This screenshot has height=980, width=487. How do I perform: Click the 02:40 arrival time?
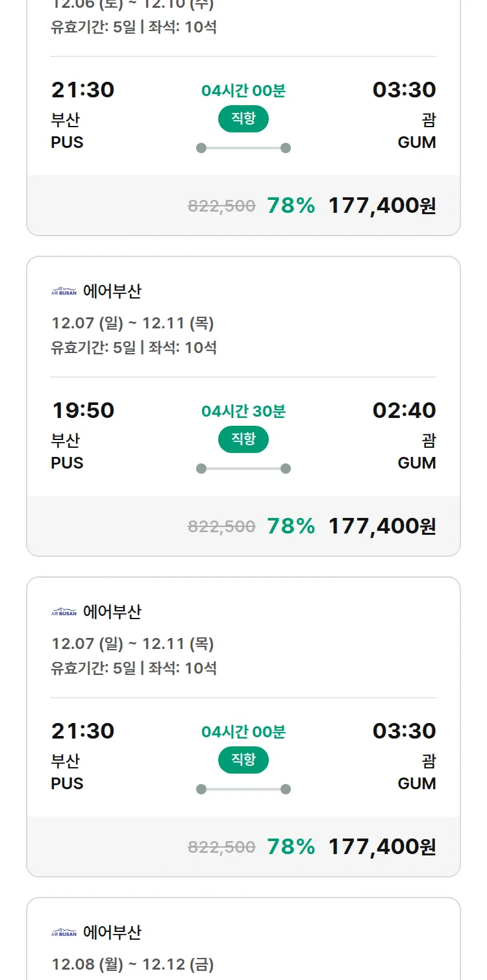(x=404, y=410)
